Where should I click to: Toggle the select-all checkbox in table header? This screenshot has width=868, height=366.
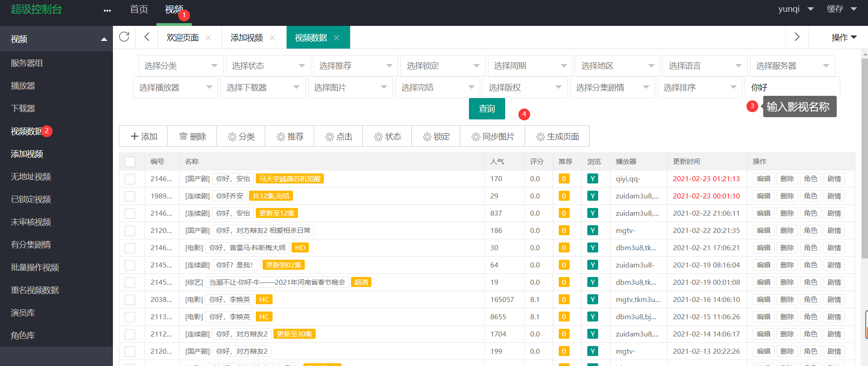click(x=130, y=162)
